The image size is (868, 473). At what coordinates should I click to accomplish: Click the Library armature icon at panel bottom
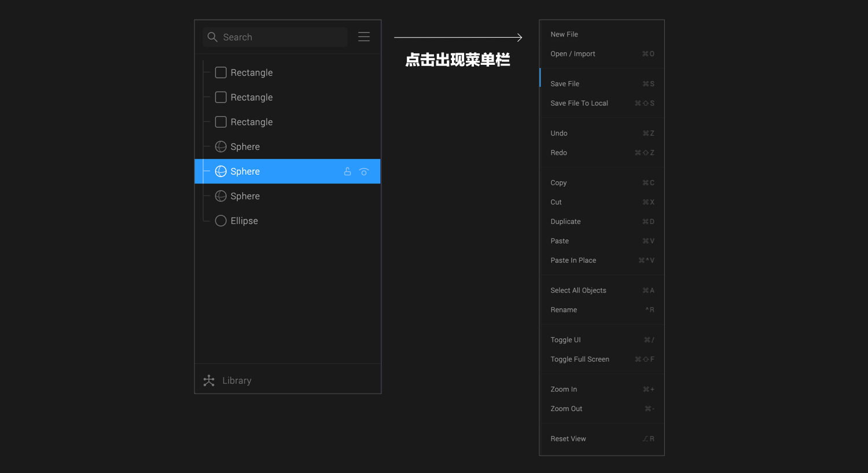(x=209, y=380)
